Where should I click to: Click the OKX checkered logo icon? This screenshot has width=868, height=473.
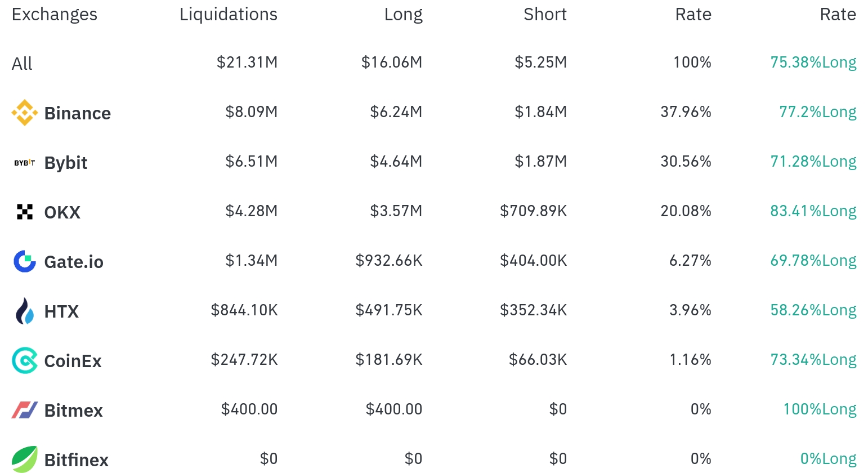(25, 212)
